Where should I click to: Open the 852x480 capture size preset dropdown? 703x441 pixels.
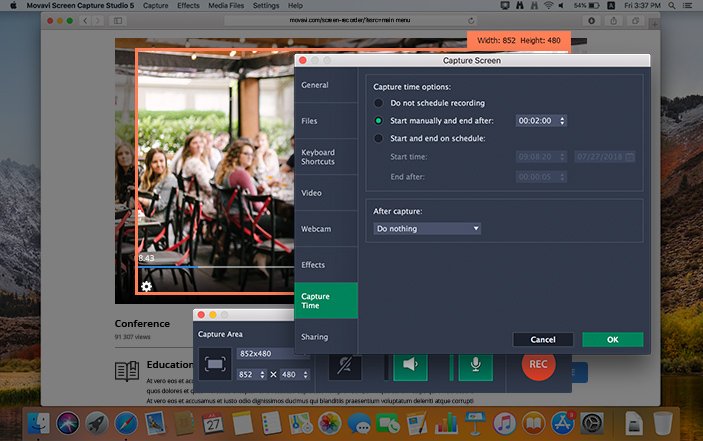pos(273,354)
